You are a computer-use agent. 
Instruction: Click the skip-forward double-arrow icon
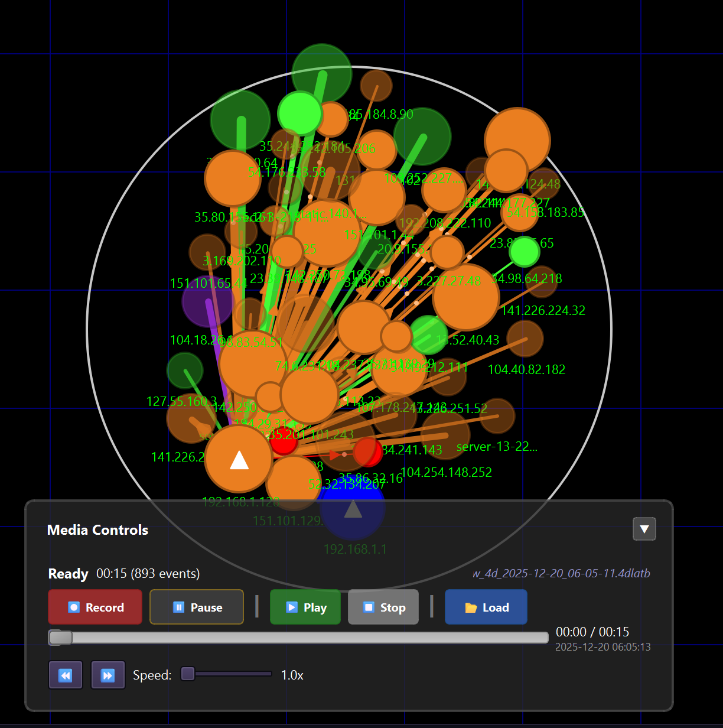tap(108, 674)
